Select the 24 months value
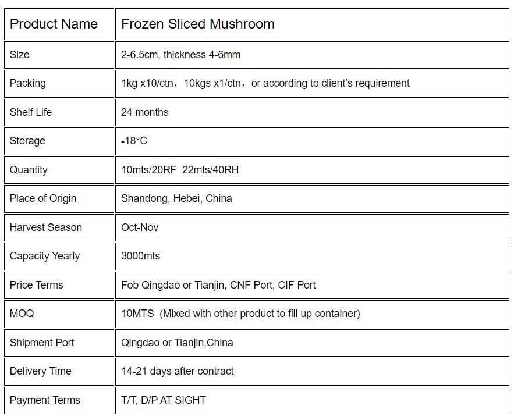This screenshot has width=514, height=420. click(x=144, y=112)
